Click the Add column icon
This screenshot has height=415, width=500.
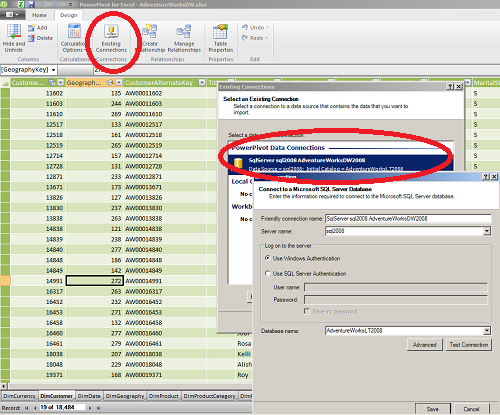[37, 28]
